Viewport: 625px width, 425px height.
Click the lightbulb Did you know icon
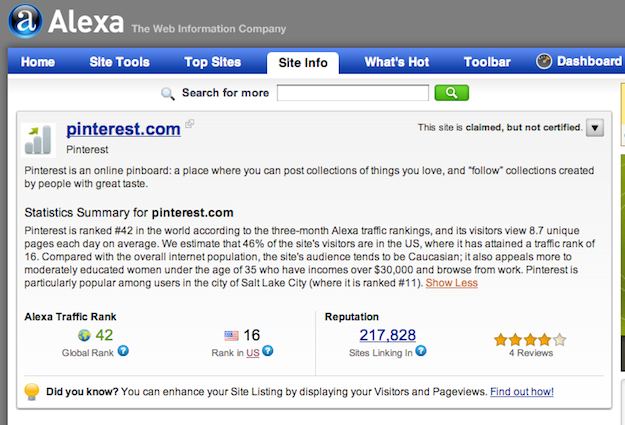32,391
